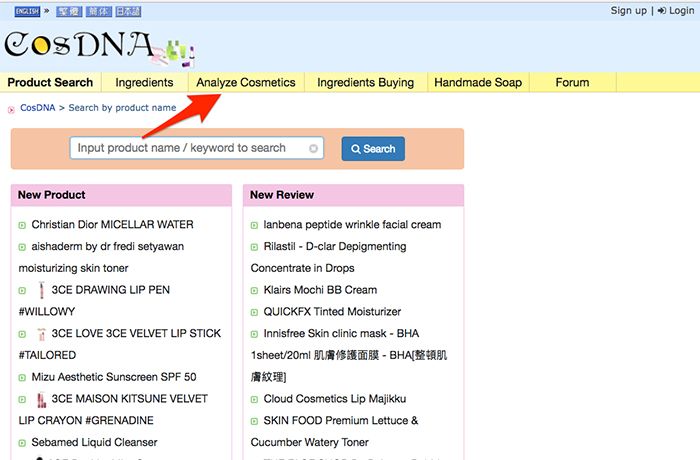Viewport: 700px width, 460px height.
Task: Click green bullet beside Klairs Mochi BB Cream
Action: pos(254,291)
